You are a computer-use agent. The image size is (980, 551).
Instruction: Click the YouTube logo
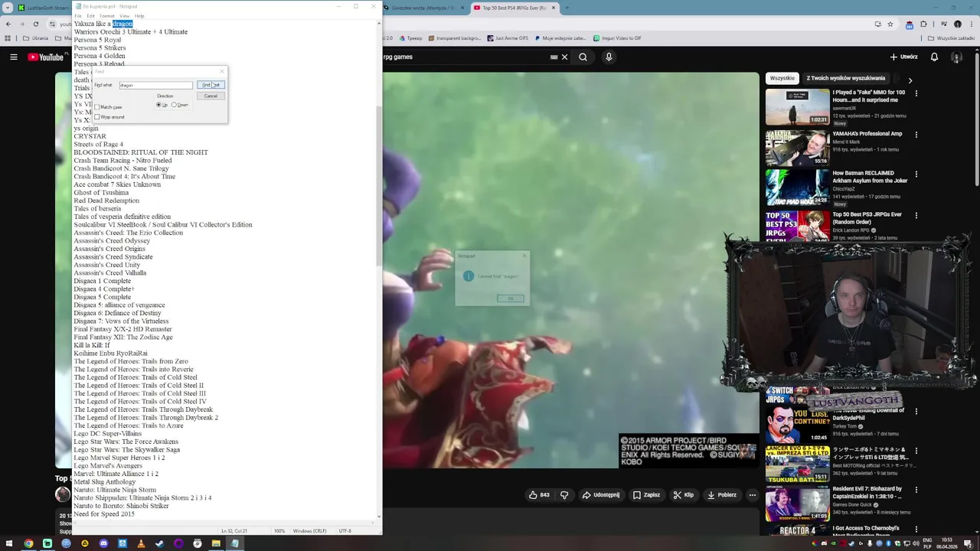(46, 57)
